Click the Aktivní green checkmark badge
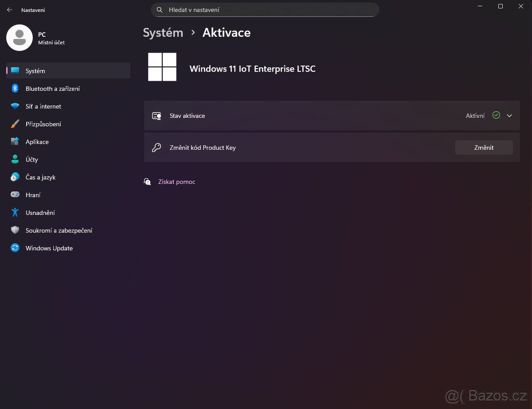This screenshot has height=409, width=532. (x=495, y=115)
